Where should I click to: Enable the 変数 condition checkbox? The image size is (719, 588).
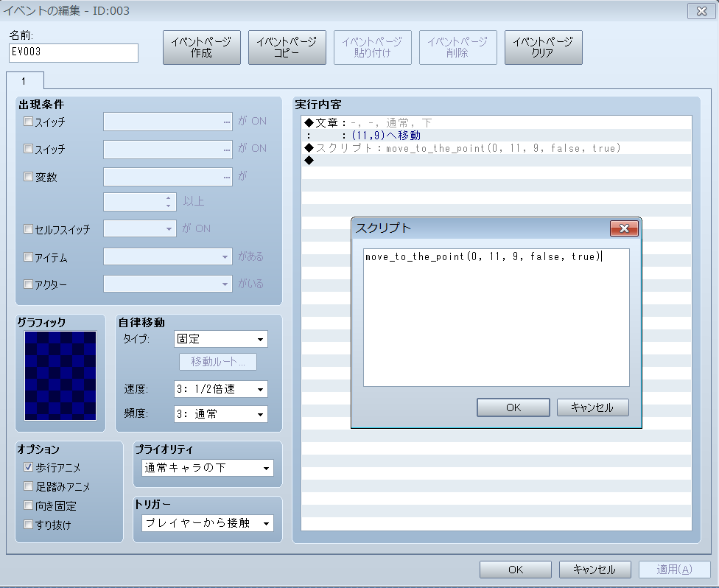29,177
